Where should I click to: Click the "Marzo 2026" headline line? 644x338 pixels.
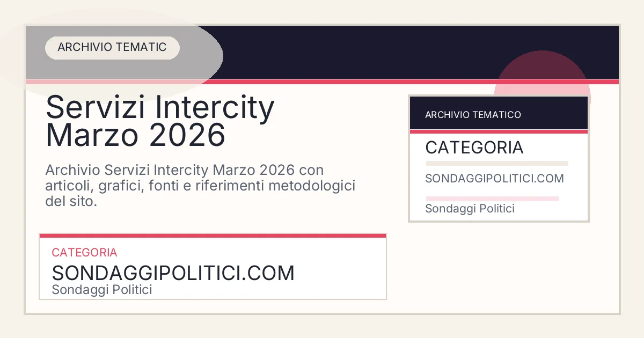point(135,135)
